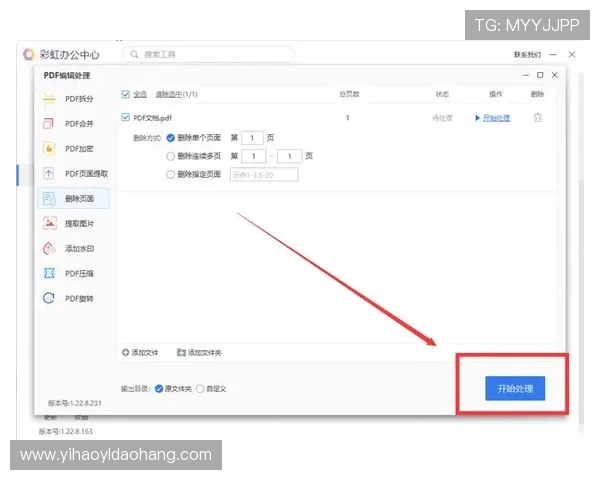Open the 添加水印 watermark icon
Image resolution: width=600 pixels, height=480 pixels.
[x=49, y=248]
